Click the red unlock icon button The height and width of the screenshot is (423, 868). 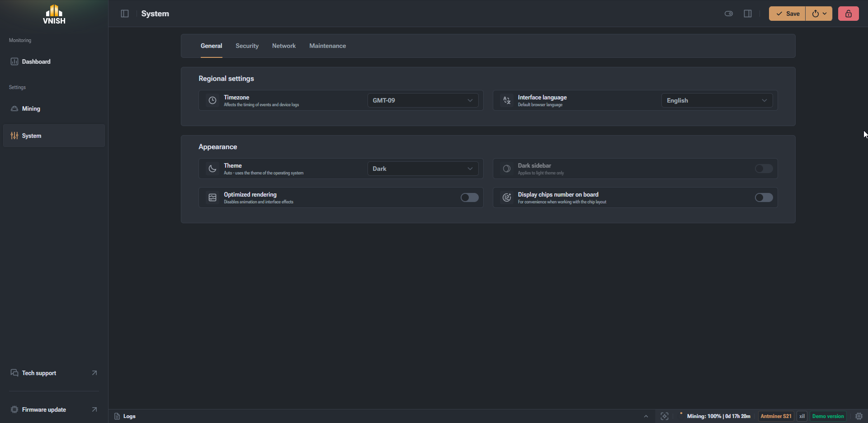point(849,14)
